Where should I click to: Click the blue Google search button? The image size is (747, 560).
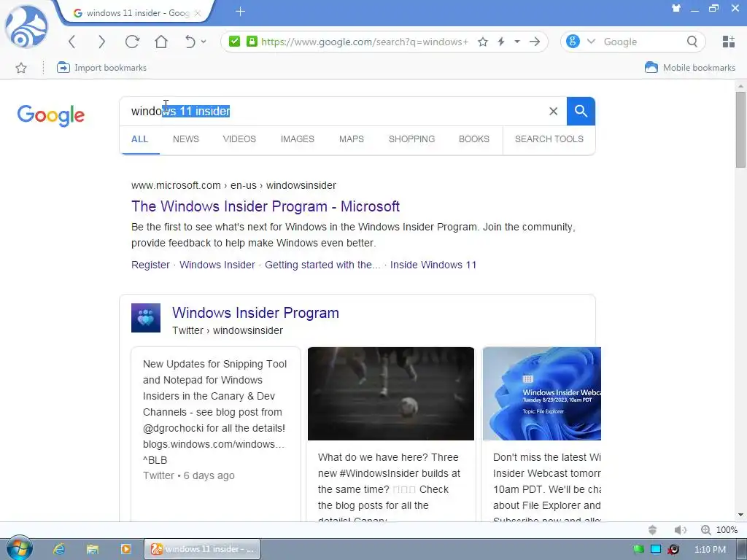(581, 112)
